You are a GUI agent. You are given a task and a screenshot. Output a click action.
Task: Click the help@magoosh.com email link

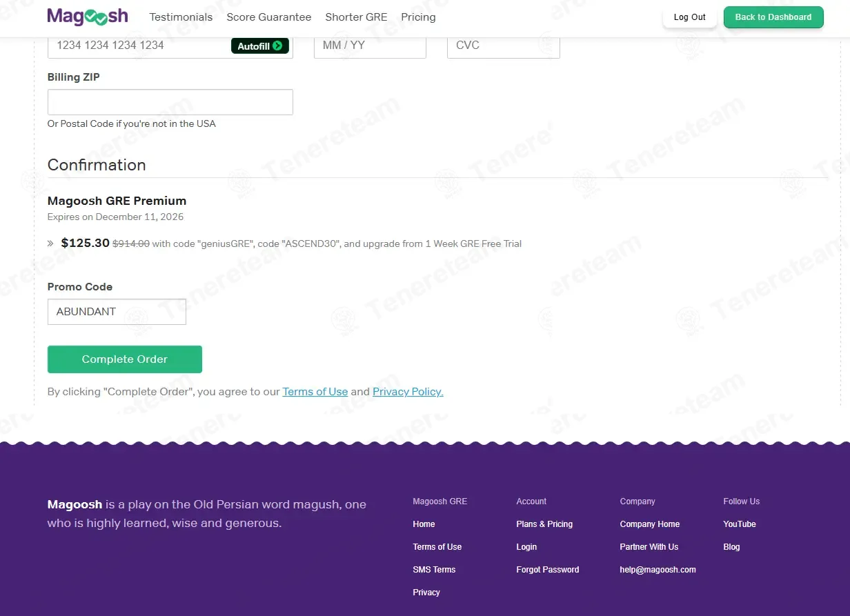tap(658, 570)
